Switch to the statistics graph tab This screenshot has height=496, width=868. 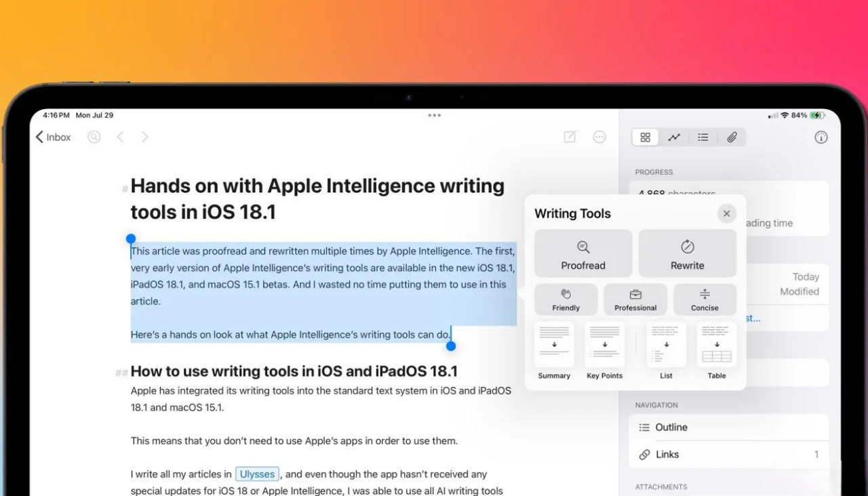point(674,138)
